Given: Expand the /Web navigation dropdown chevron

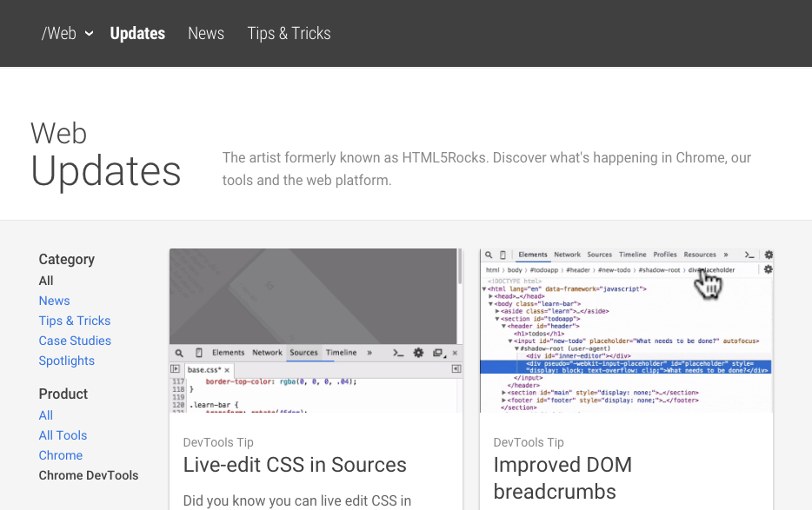Looking at the screenshot, I should pos(89,34).
